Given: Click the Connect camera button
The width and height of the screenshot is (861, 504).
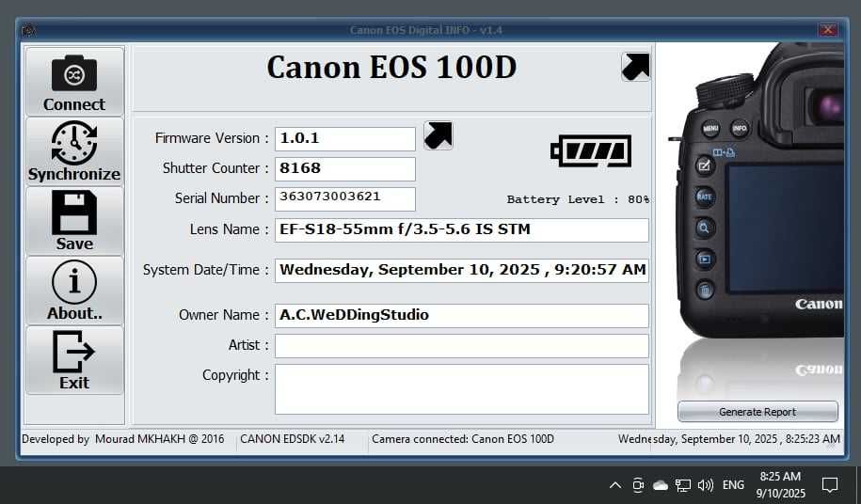Looking at the screenshot, I should (74, 82).
